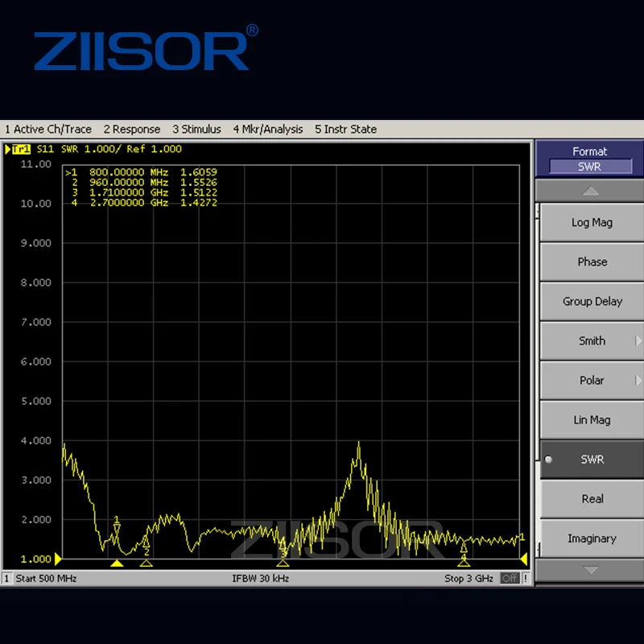Open the 3 Stimulus menu
The height and width of the screenshot is (644, 644).
point(196,129)
